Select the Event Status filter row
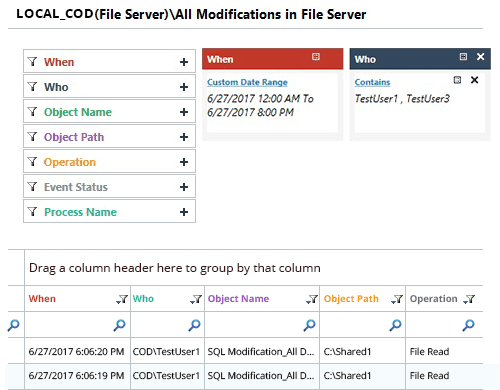The height and width of the screenshot is (390, 500). (x=109, y=187)
